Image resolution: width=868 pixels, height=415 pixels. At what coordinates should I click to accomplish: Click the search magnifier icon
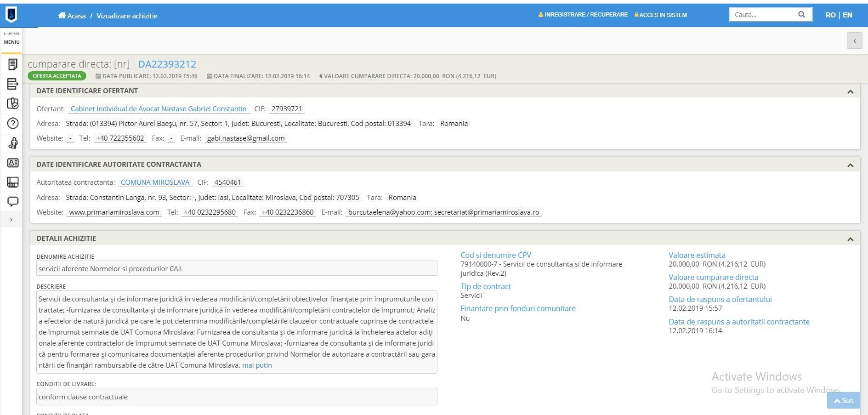pyautogui.click(x=801, y=15)
